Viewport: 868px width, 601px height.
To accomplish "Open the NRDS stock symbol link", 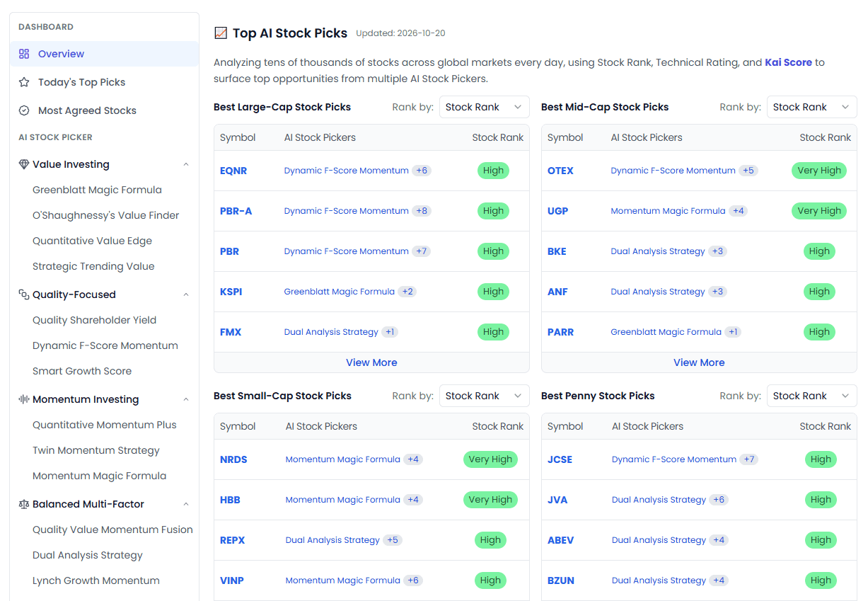I will click(x=233, y=459).
